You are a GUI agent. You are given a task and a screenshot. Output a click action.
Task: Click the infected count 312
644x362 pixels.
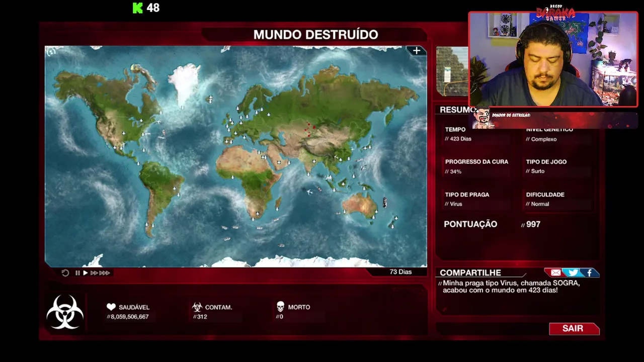(x=202, y=317)
